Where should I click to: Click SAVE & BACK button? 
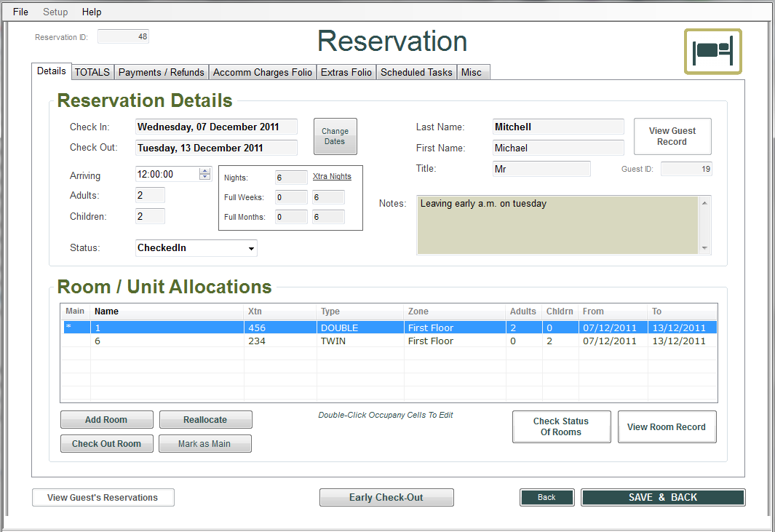coord(662,497)
